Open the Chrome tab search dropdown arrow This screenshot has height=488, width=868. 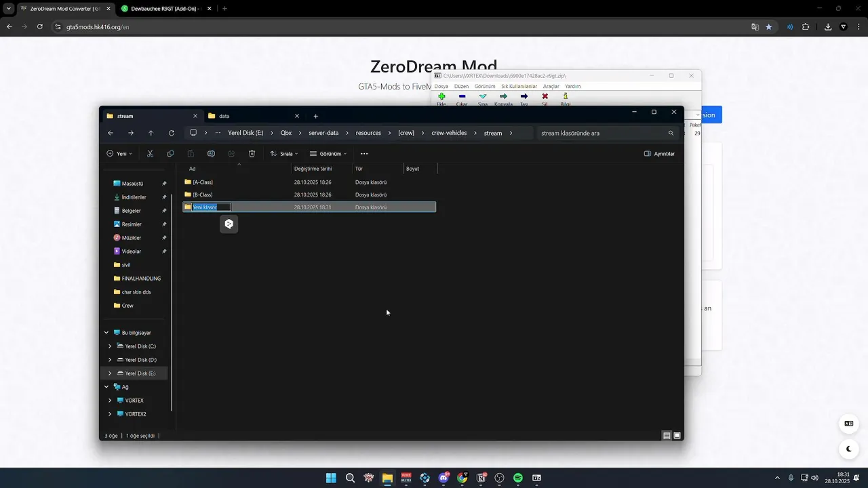(9, 8)
